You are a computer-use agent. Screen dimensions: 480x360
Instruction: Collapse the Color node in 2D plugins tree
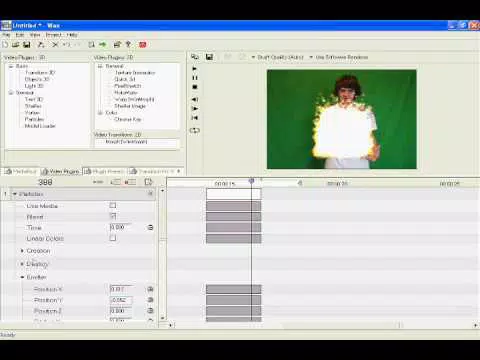[100, 113]
